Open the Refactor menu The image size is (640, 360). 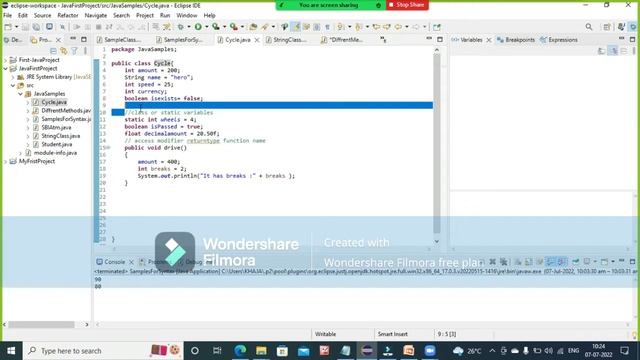[68, 15]
